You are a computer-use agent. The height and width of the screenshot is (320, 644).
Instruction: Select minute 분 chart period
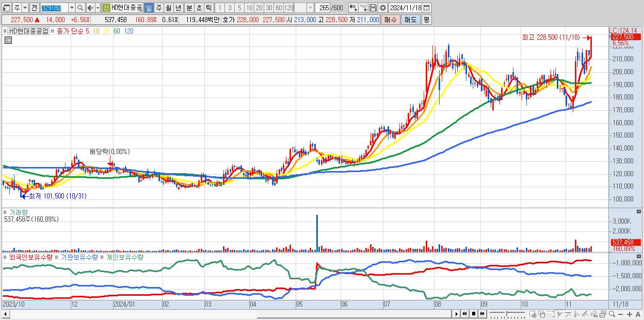tap(188, 8)
